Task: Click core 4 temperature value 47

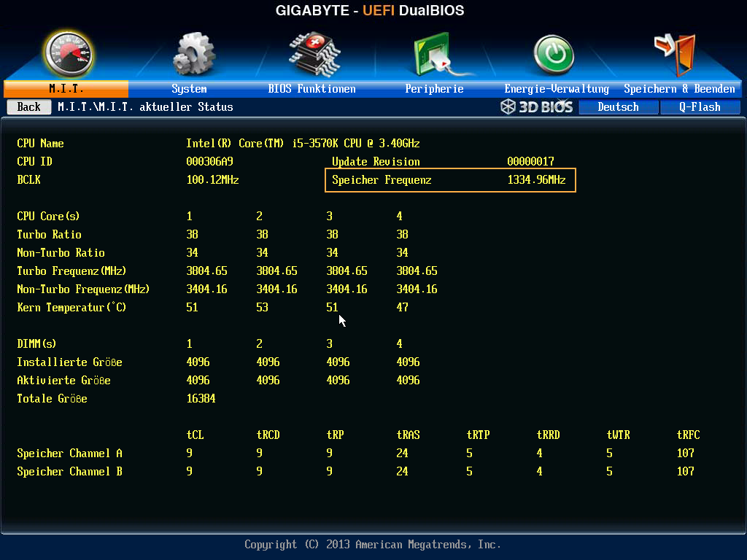Action: click(402, 307)
